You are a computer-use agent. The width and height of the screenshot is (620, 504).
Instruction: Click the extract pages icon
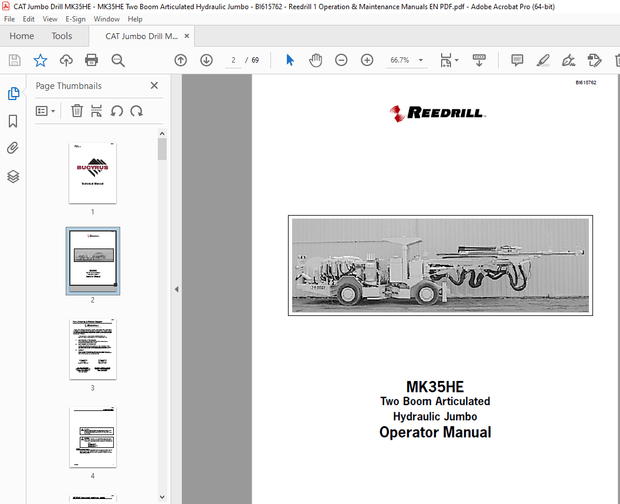point(96,111)
